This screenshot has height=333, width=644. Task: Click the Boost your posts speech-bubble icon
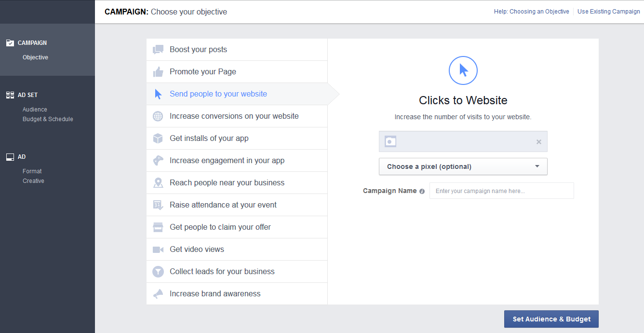tap(158, 50)
